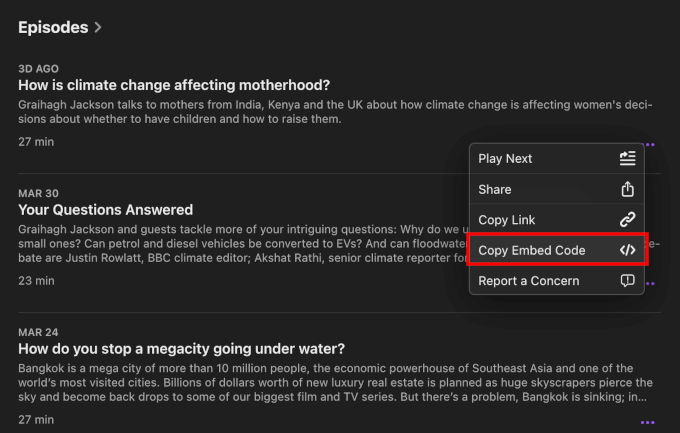Open the 'Your Questions Answered' episode title
680x433 pixels.
point(105,210)
